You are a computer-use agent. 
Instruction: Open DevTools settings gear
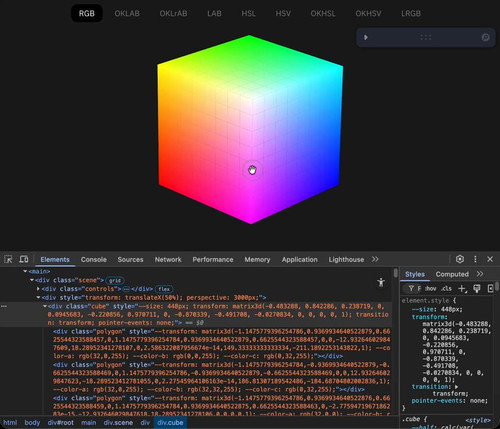click(460, 259)
